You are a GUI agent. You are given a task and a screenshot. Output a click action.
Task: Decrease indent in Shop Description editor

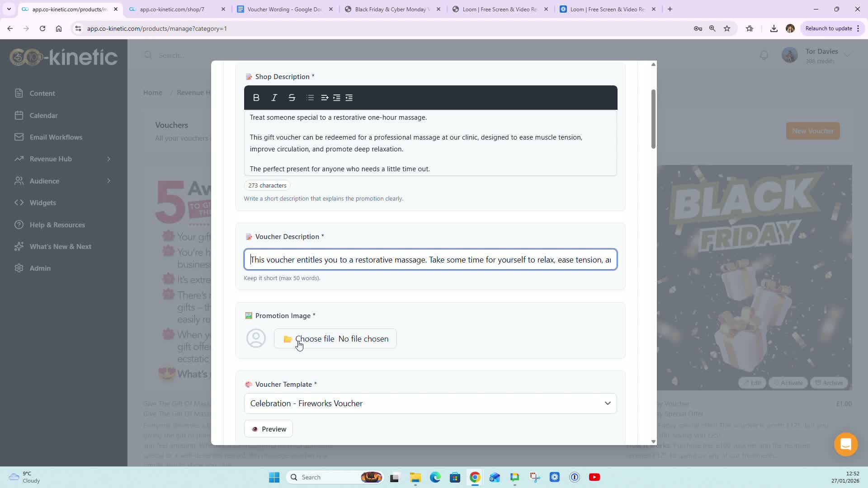(x=349, y=98)
